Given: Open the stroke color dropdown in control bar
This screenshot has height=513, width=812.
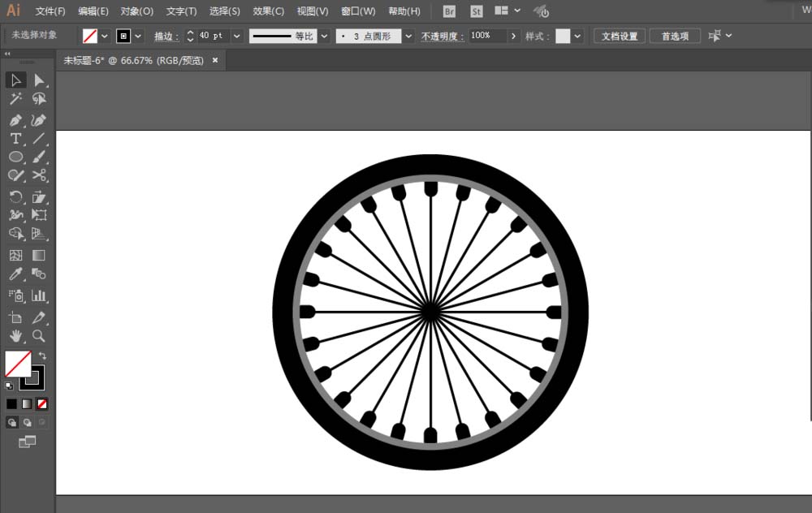Looking at the screenshot, I should click(x=138, y=37).
